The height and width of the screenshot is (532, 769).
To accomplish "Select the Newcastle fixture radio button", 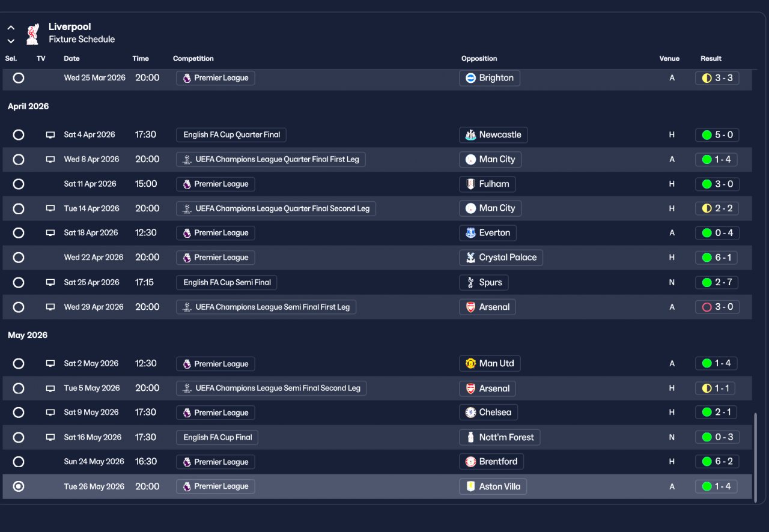I will (19, 135).
